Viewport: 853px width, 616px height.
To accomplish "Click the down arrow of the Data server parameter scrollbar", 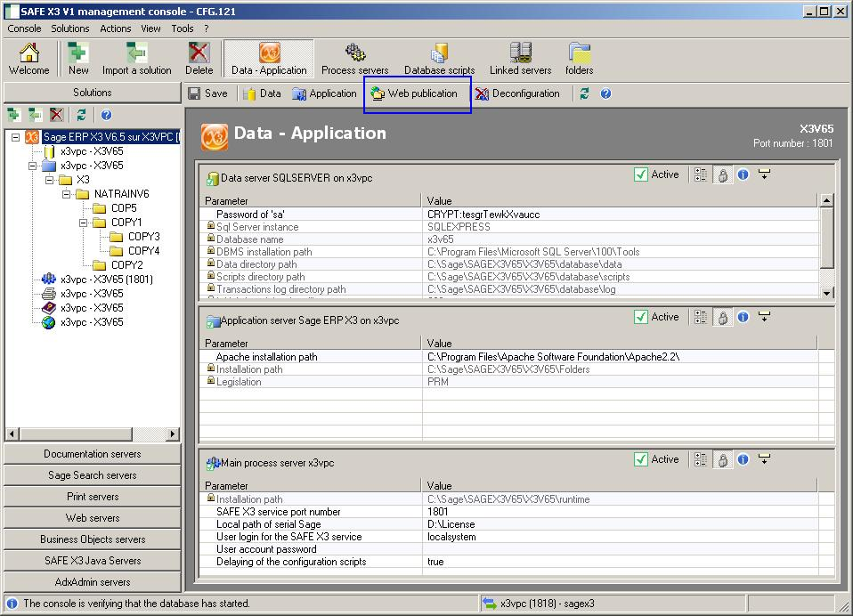I will (x=827, y=293).
